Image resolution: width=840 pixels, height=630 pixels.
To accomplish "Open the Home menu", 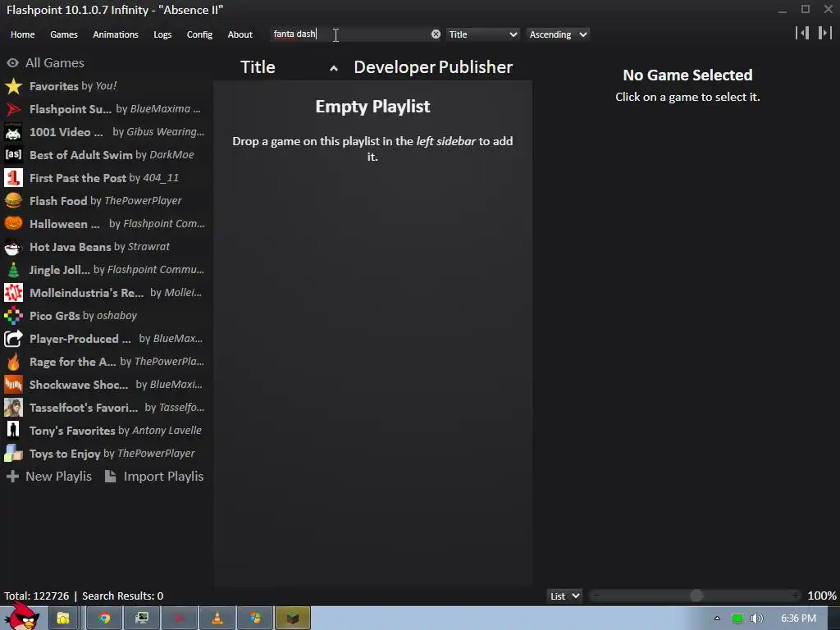I will [x=22, y=34].
